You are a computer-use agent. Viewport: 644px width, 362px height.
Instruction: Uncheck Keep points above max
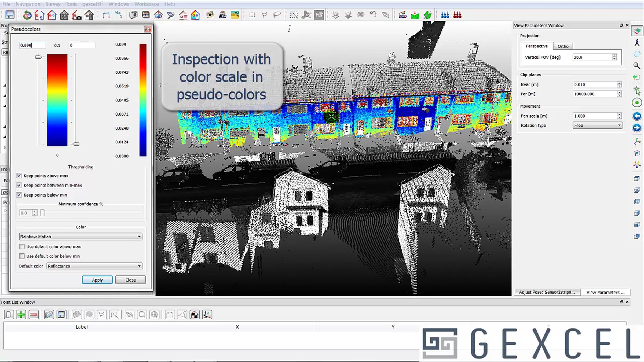(x=19, y=176)
